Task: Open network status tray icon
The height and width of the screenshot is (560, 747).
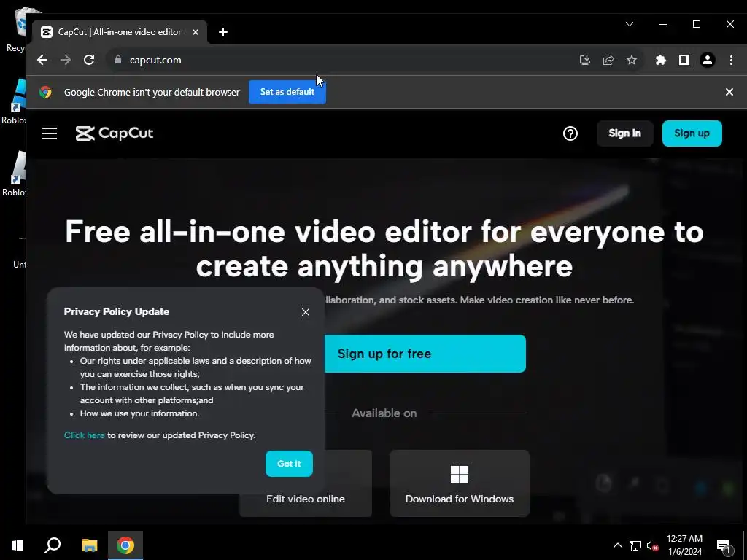Action: pyautogui.click(x=635, y=545)
